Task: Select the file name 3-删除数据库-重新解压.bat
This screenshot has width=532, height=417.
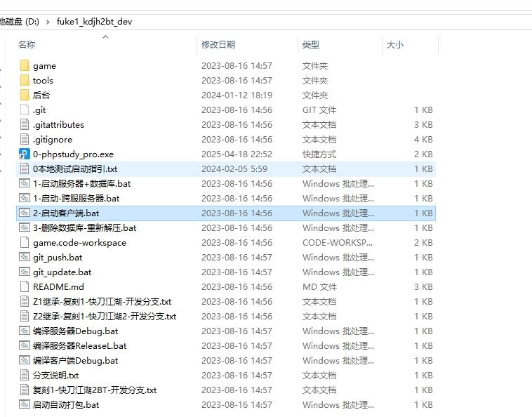Action: click(84, 227)
